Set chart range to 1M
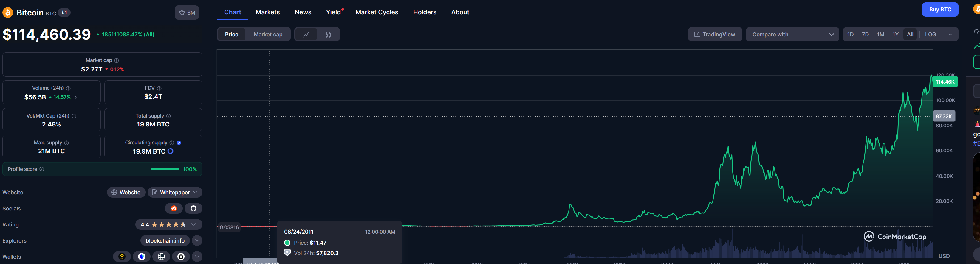Viewport: 980px width, 264px height. point(880,35)
